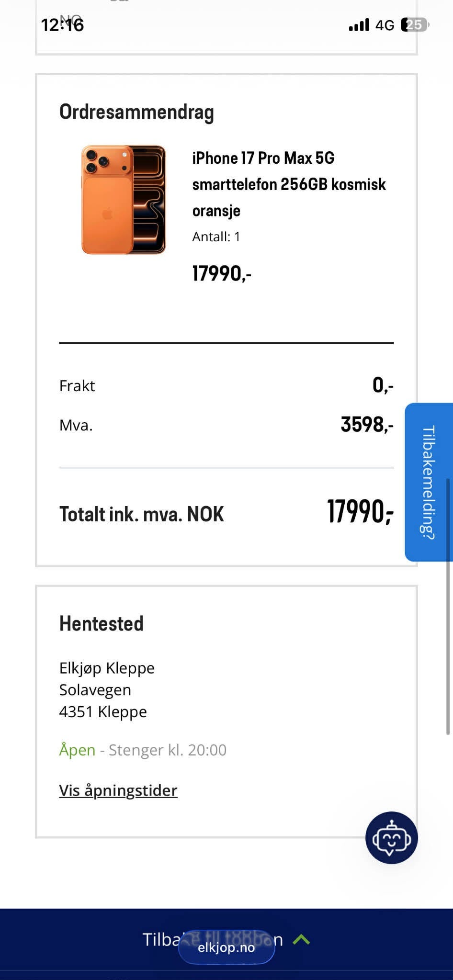Tap the Mva. amount 3598,-

coord(366,425)
